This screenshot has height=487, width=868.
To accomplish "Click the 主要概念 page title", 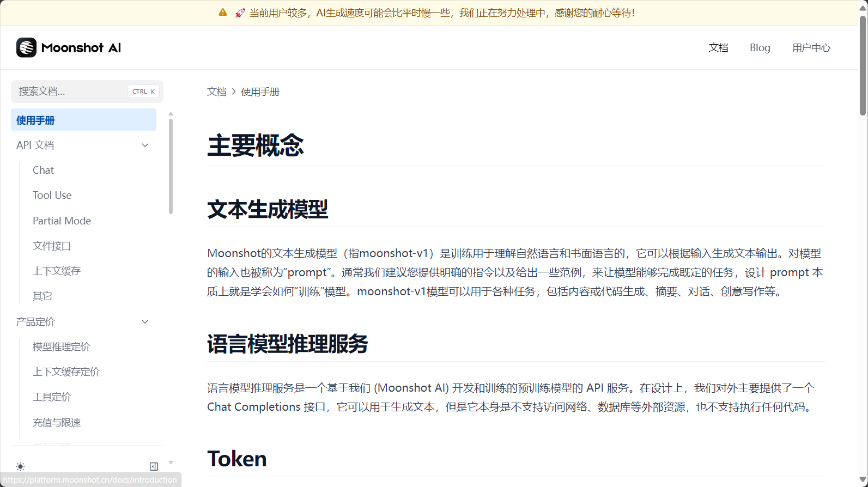I will 256,145.
